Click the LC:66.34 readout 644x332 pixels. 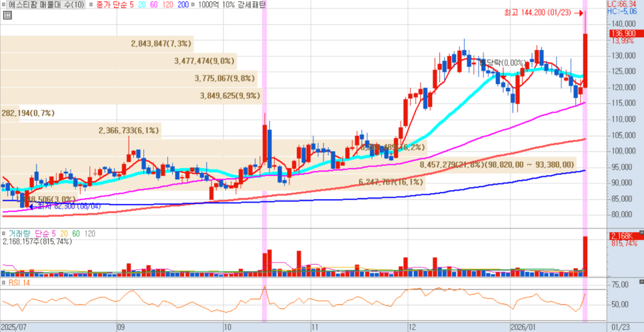(622, 4)
